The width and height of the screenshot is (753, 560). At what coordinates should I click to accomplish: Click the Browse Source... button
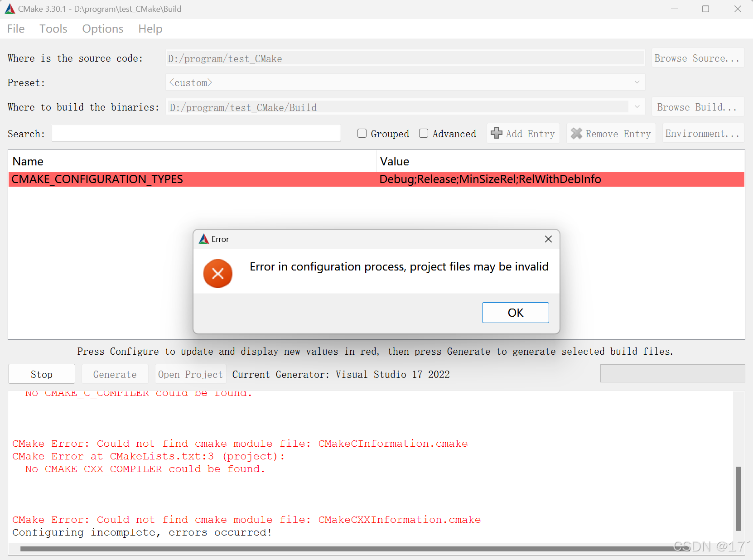[x=698, y=58]
